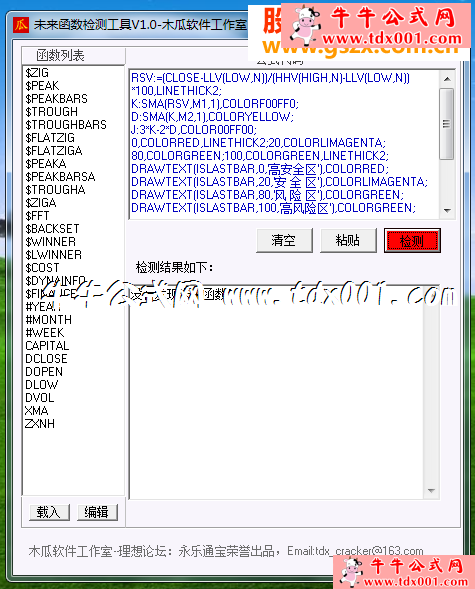
Task: Select $FLATZIG in the function list
Action: click(x=50, y=137)
